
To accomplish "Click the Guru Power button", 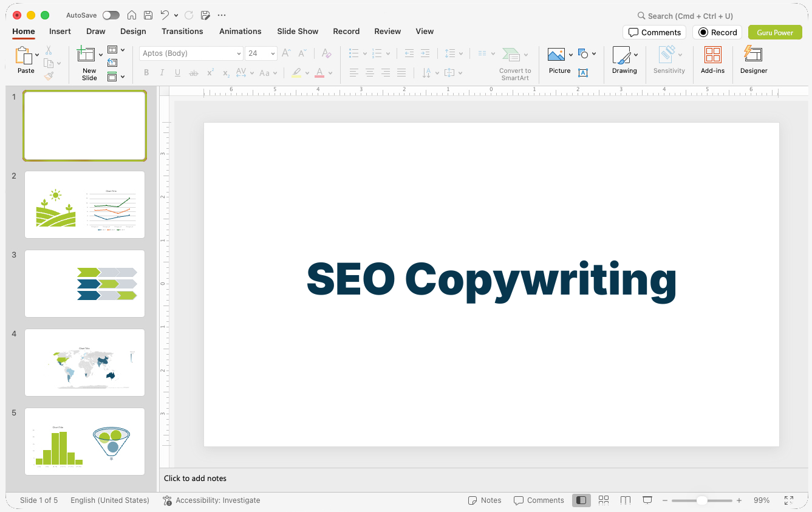I will [775, 32].
